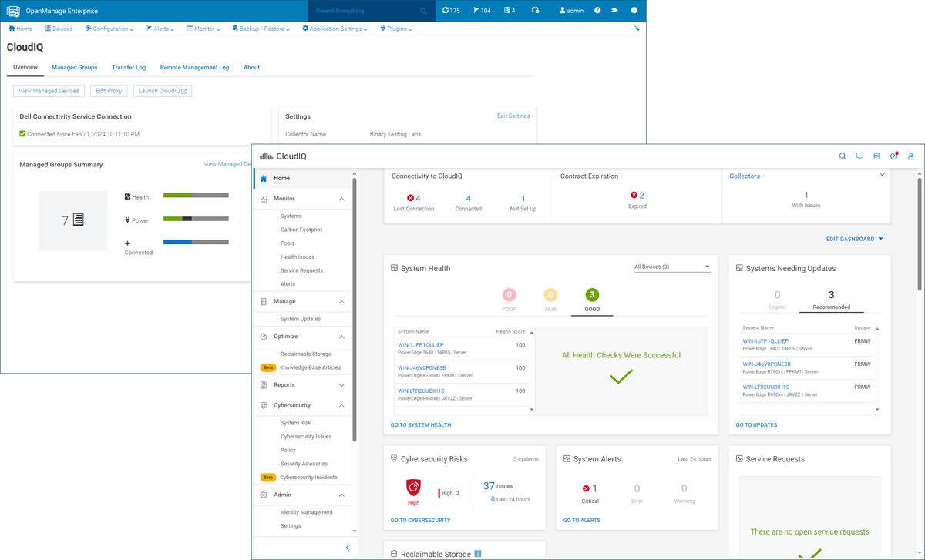Click the Launch CloudIQ button
Viewport: 925px width, 560px height.
162,90
